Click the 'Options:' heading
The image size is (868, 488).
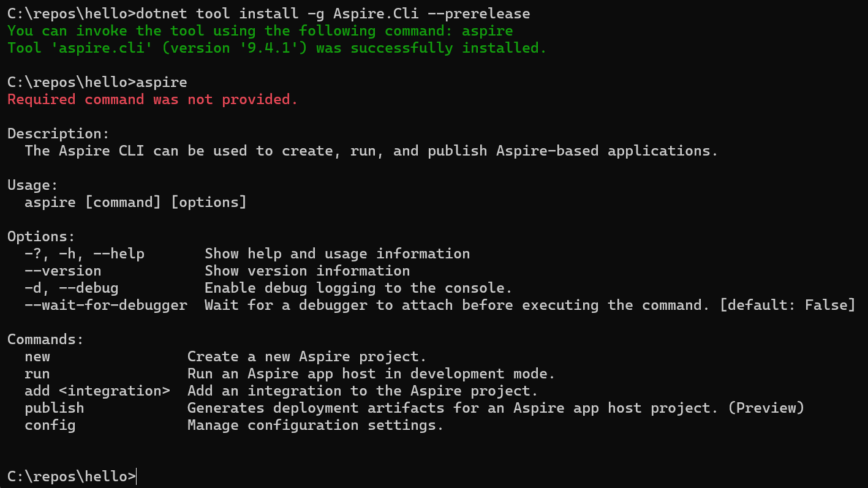click(x=41, y=237)
